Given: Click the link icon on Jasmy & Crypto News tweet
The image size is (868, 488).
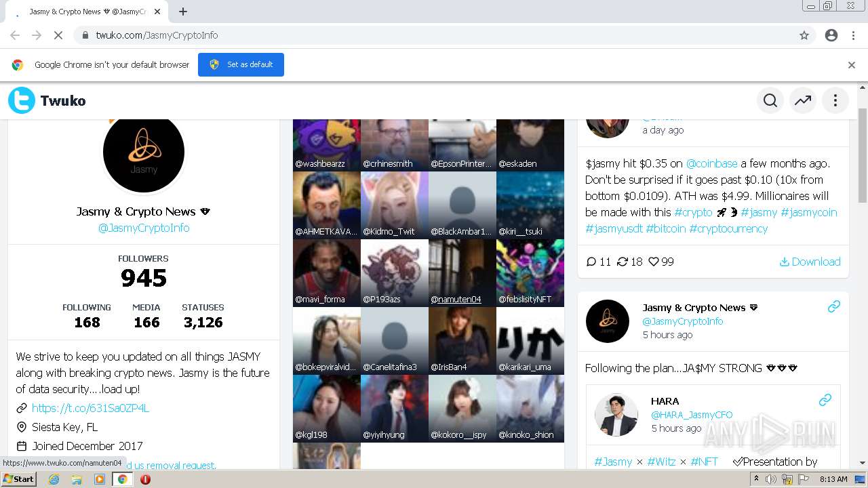Looking at the screenshot, I should click(834, 307).
